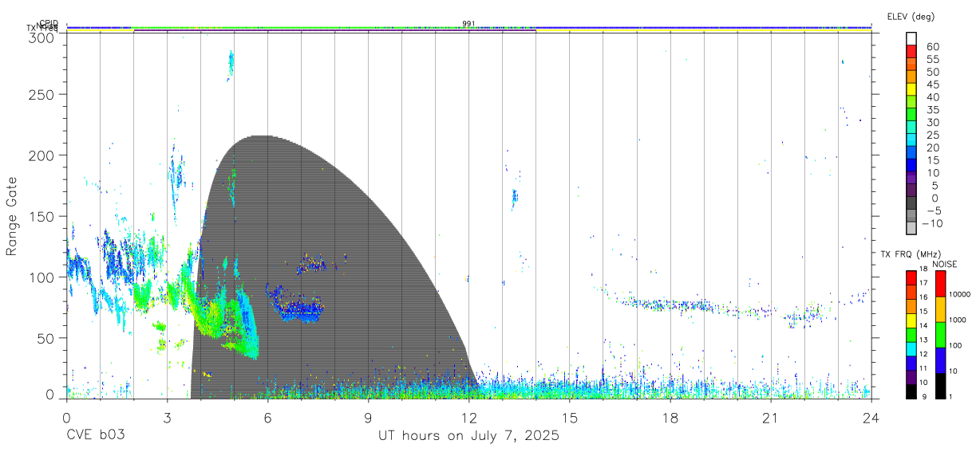Screen dimensions: 980x452
Task: Click the '991' label above the plot
Action: (x=468, y=24)
